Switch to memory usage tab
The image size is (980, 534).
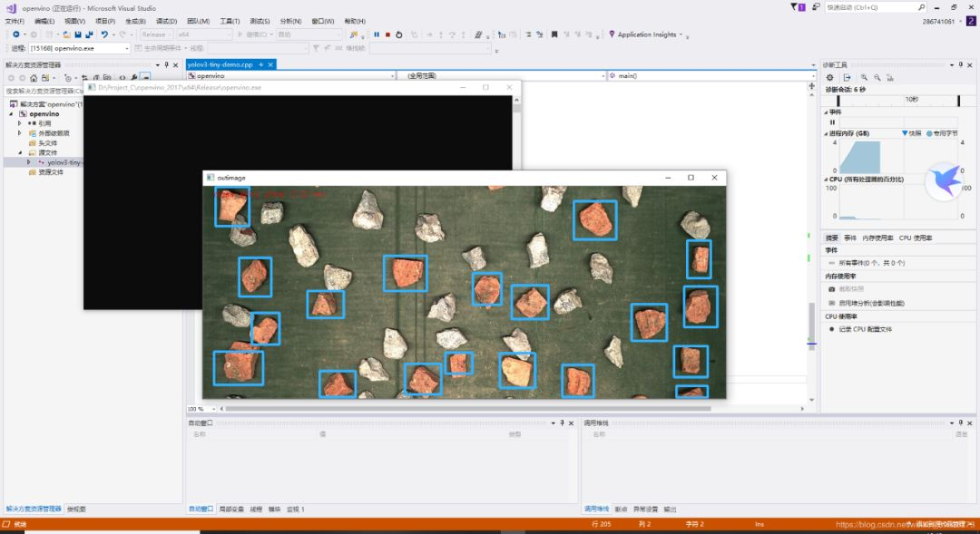[877, 238]
